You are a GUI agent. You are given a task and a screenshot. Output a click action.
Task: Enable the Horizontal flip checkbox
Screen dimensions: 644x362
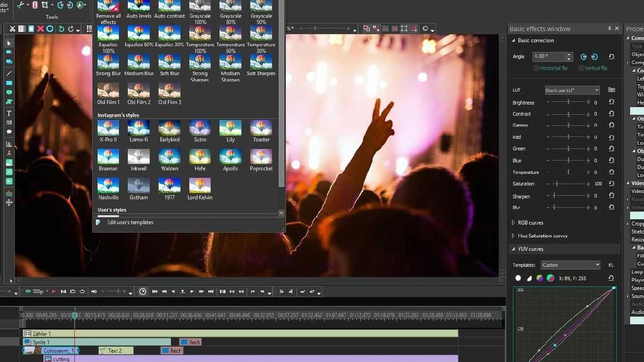pyautogui.click(x=537, y=68)
